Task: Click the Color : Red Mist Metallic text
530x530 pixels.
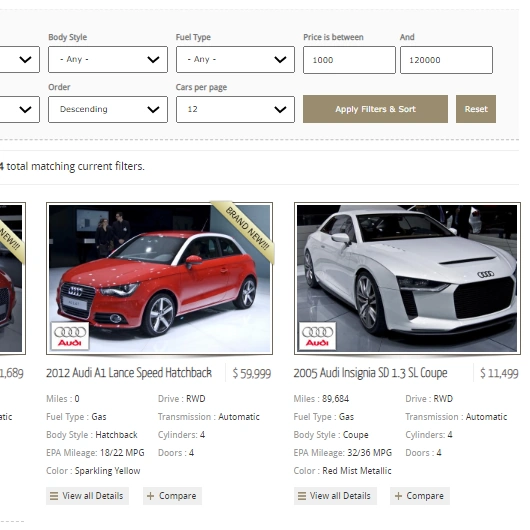Action: pos(343,471)
